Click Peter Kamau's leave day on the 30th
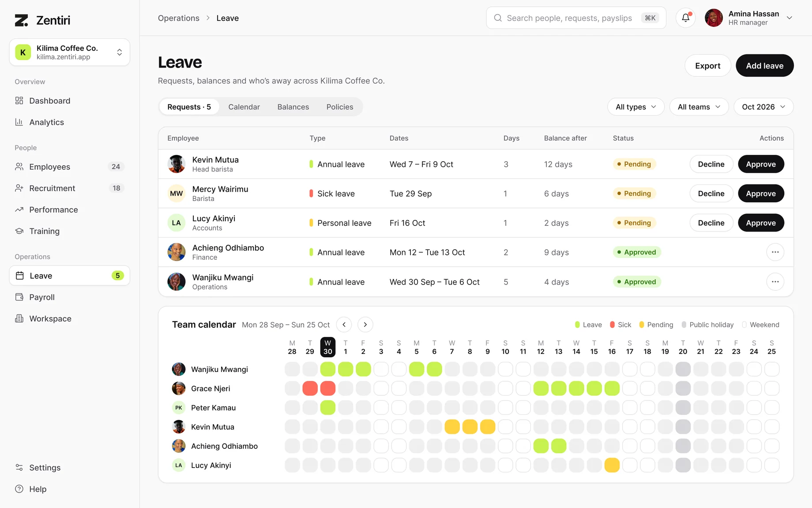Viewport: 812px width, 508px height. pos(327,407)
